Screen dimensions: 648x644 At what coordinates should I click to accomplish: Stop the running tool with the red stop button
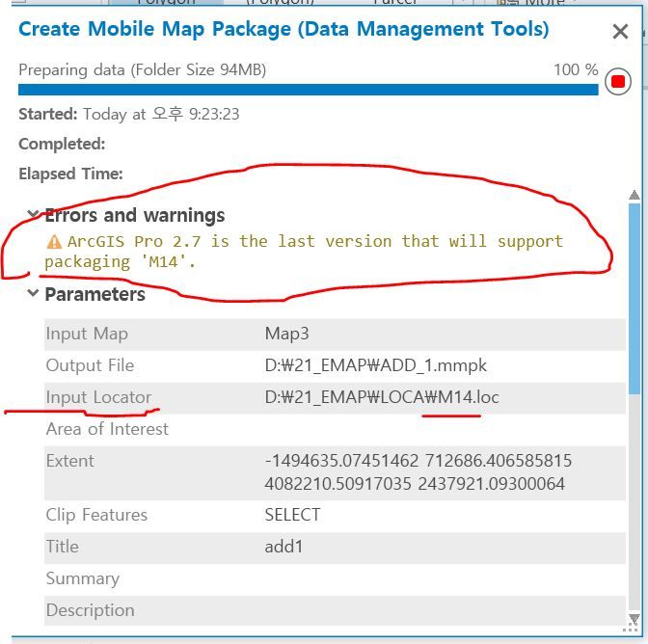pyautogui.click(x=618, y=81)
